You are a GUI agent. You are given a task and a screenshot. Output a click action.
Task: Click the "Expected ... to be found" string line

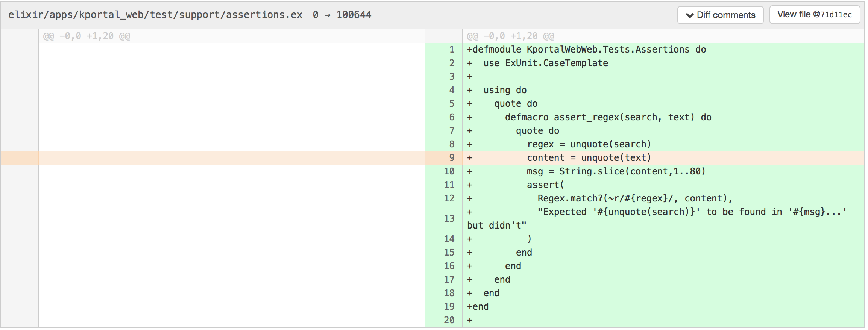point(691,212)
